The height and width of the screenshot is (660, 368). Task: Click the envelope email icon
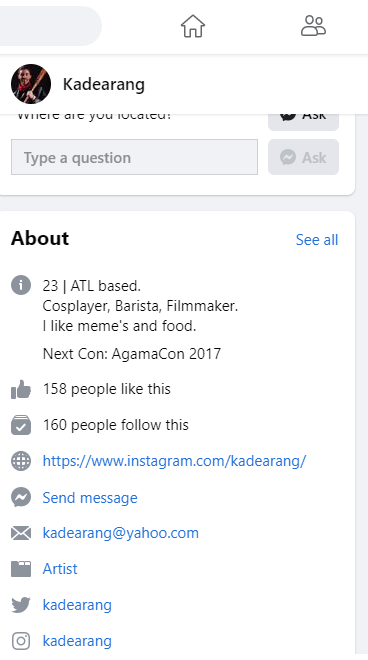21,533
